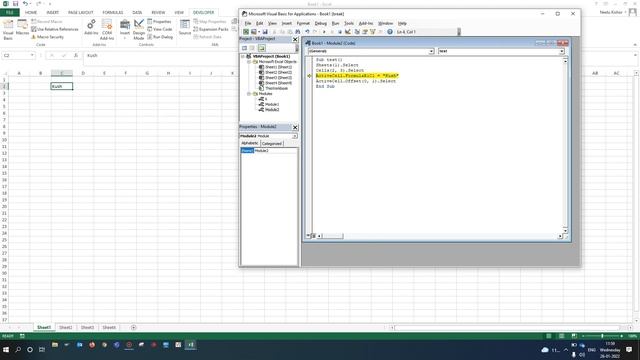Collapse the Modules folder node

pos(249,94)
